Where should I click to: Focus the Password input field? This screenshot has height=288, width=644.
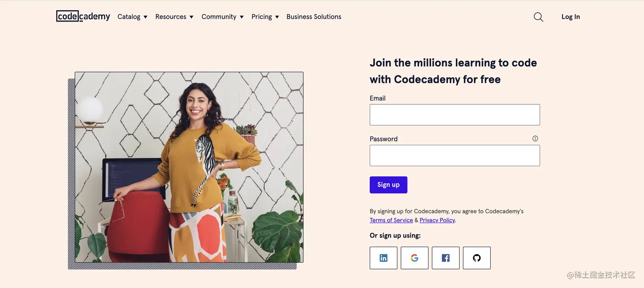point(454,156)
